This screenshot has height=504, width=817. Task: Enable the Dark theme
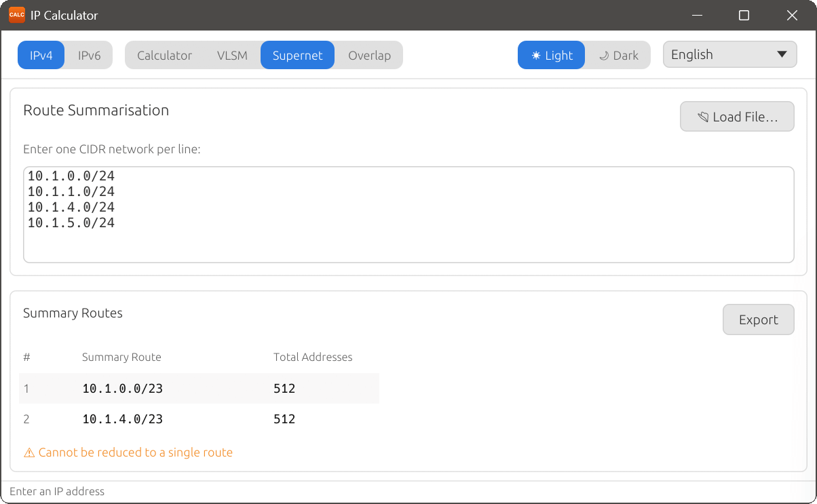point(618,56)
